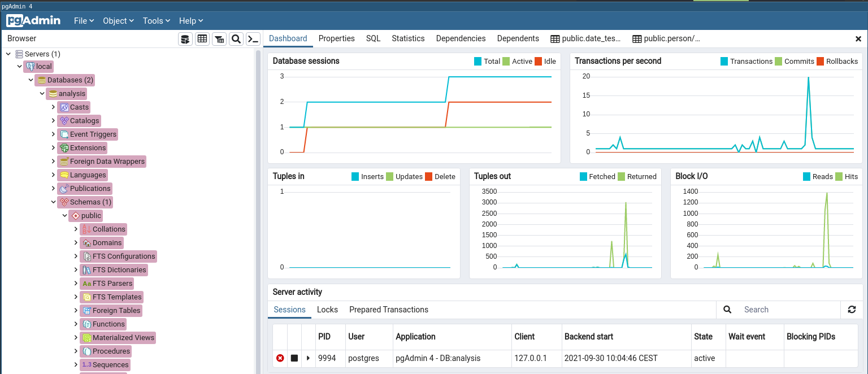This screenshot has width=868, height=374.
Task: Expand the Functions tree node
Action: tap(76, 324)
